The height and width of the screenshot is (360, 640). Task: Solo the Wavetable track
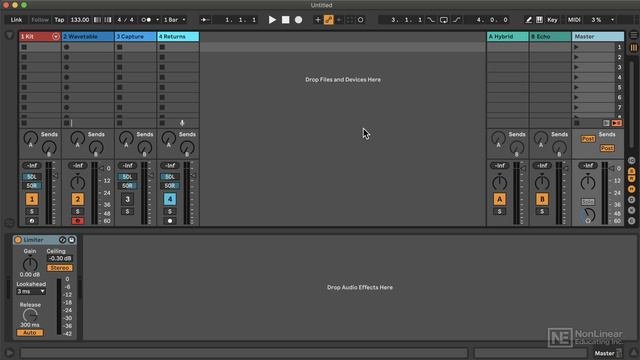pyautogui.click(x=78, y=211)
